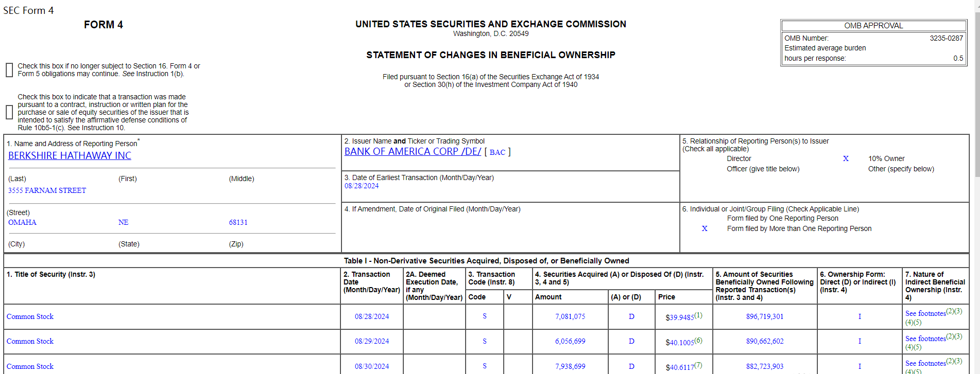The height and width of the screenshot is (374, 980).
Task: Click ownership form I in the 08/28/2024 row
Action: tap(859, 316)
